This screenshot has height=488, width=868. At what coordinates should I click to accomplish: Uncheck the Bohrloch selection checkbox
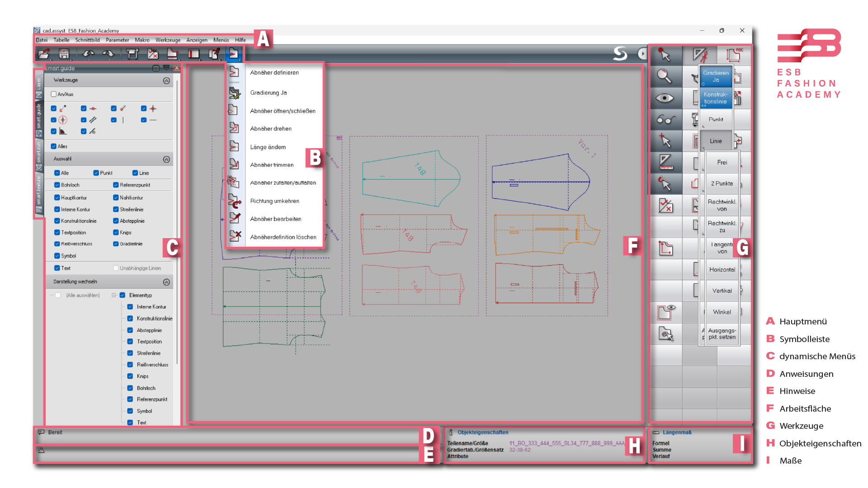(57, 185)
